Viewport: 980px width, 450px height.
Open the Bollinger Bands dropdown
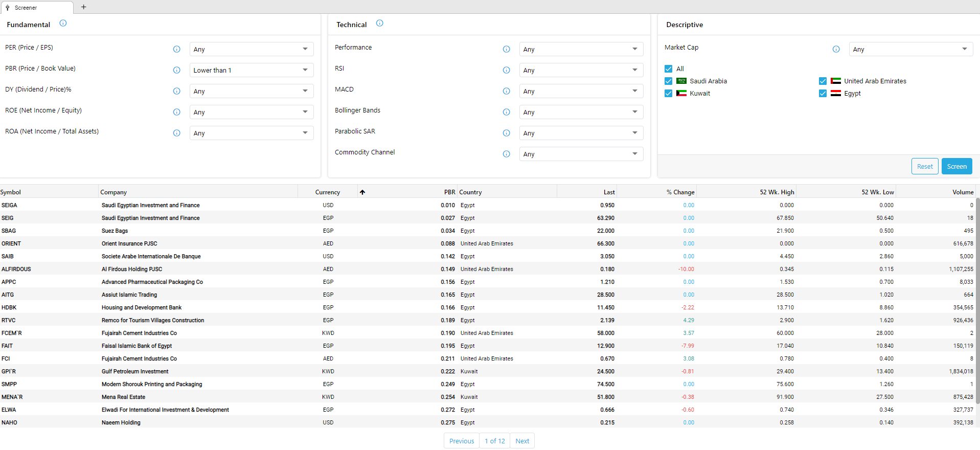click(x=581, y=112)
